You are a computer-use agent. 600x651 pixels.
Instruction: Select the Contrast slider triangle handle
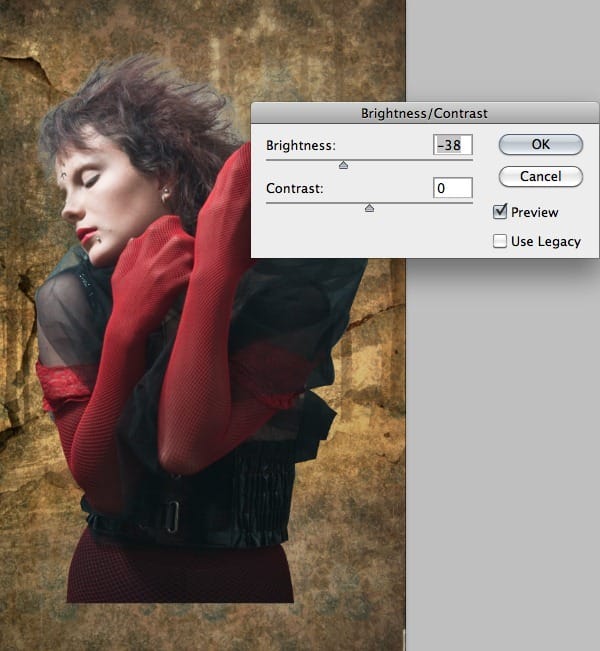point(369,208)
